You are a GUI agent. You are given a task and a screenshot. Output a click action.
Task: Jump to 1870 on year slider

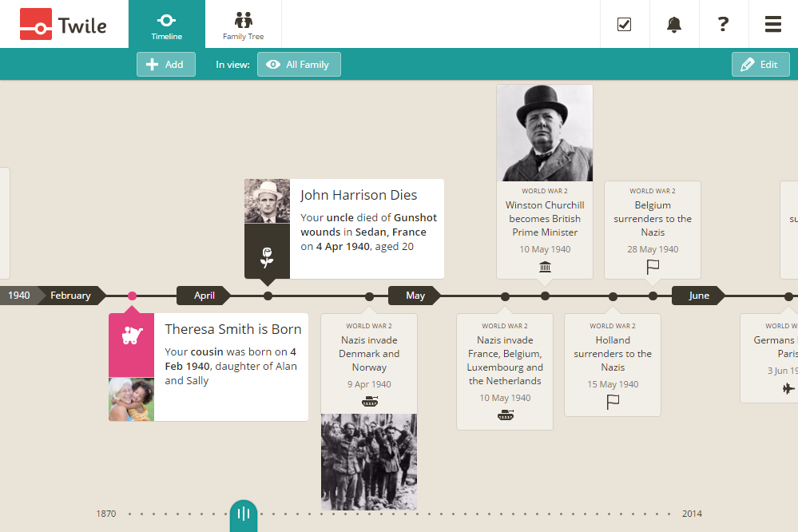tap(106, 514)
